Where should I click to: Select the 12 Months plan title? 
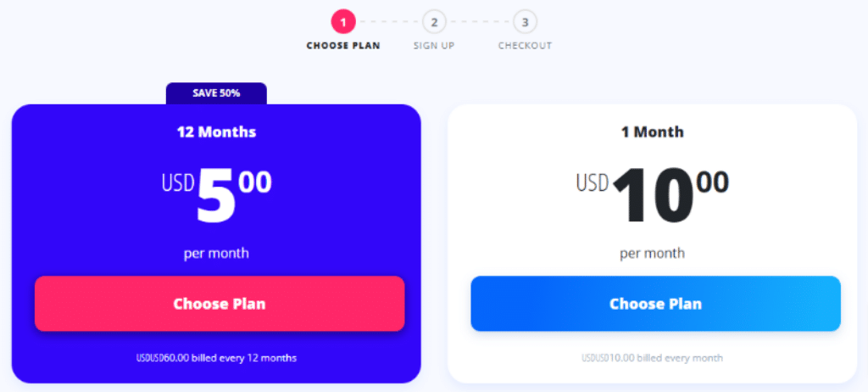click(x=216, y=132)
